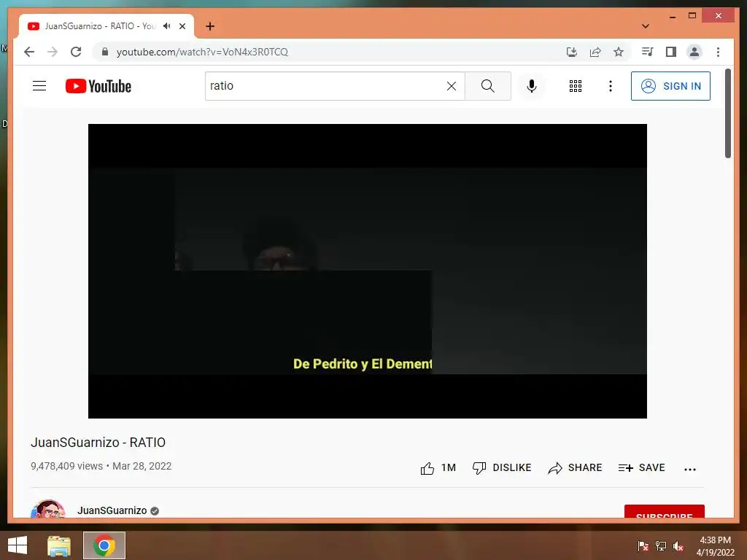Open the Windows Start menu
This screenshot has width=747, height=560.
coord(18,545)
